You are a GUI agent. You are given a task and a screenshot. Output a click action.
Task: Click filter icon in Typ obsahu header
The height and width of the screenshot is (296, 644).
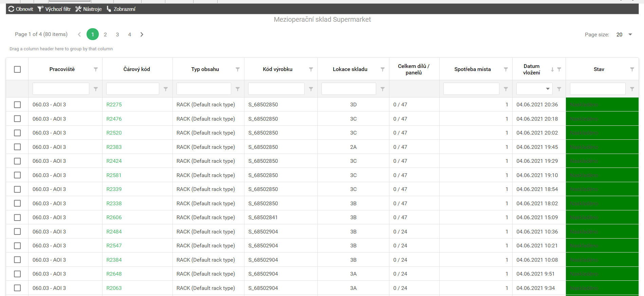238,69
